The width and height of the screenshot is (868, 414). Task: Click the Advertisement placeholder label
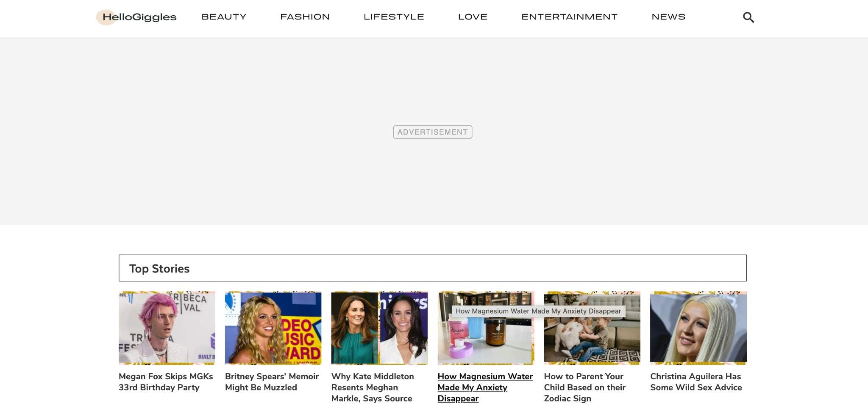click(x=433, y=132)
